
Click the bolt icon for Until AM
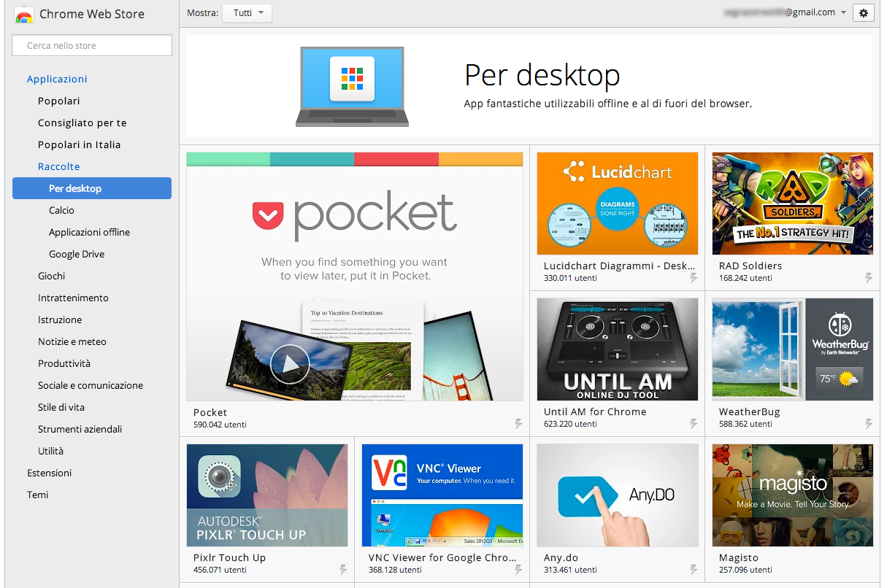(x=694, y=424)
